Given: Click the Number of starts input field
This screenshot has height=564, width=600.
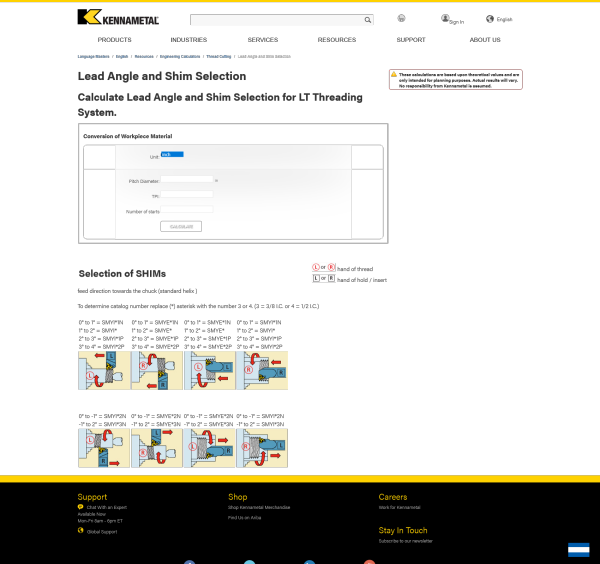Looking at the screenshot, I should point(187,209).
